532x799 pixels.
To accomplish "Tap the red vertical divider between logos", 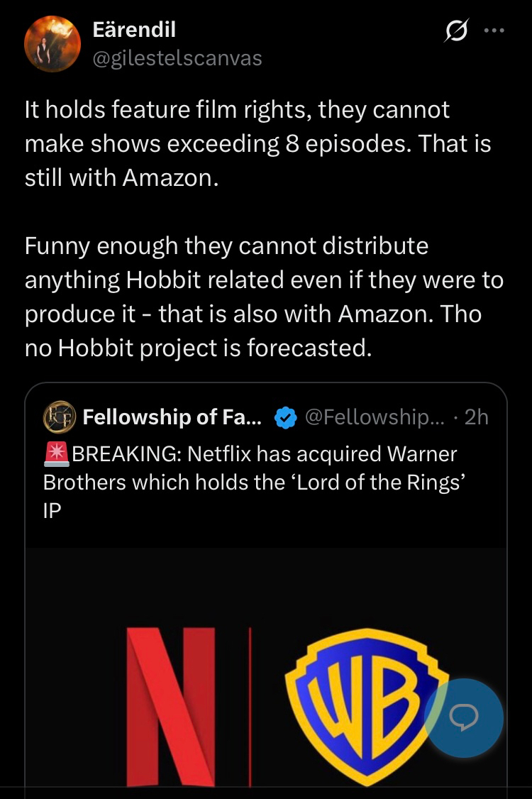I will click(250, 707).
